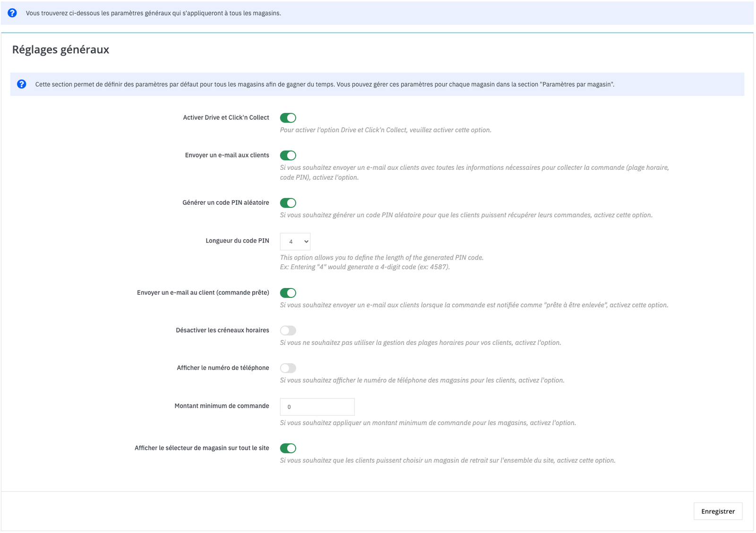Click help text 'Si vous souhaitez générer un code PIN aléatoire'
The width and height of the screenshot is (756, 533).
pyautogui.click(x=466, y=215)
